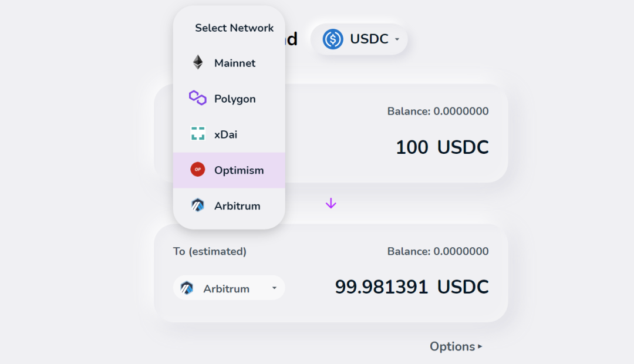Click the blue USDC coin icon
The height and width of the screenshot is (364, 634).
pos(333,39)
